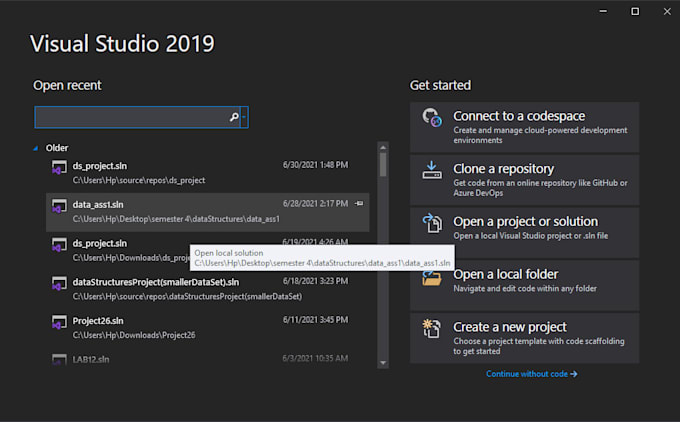Maximize the Visual Studio start window
680x422 pixels.
coord(635,11)
